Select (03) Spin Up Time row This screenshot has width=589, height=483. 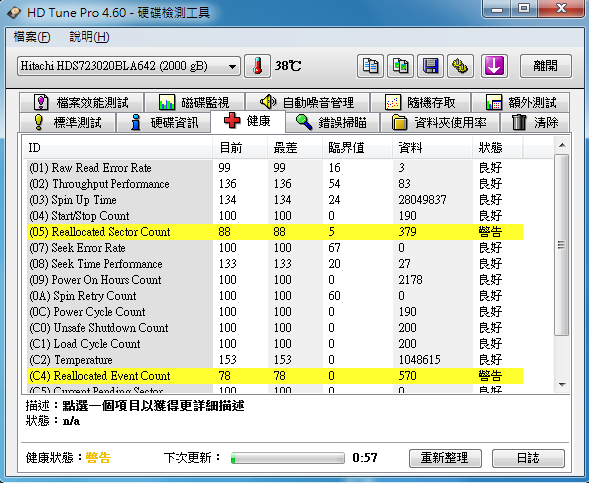275,199
